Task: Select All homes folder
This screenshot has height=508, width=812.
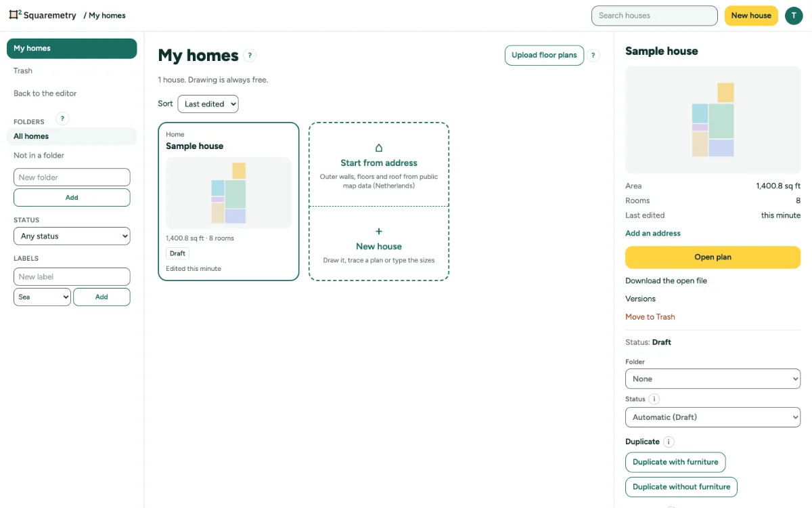Action: [72, 136]
